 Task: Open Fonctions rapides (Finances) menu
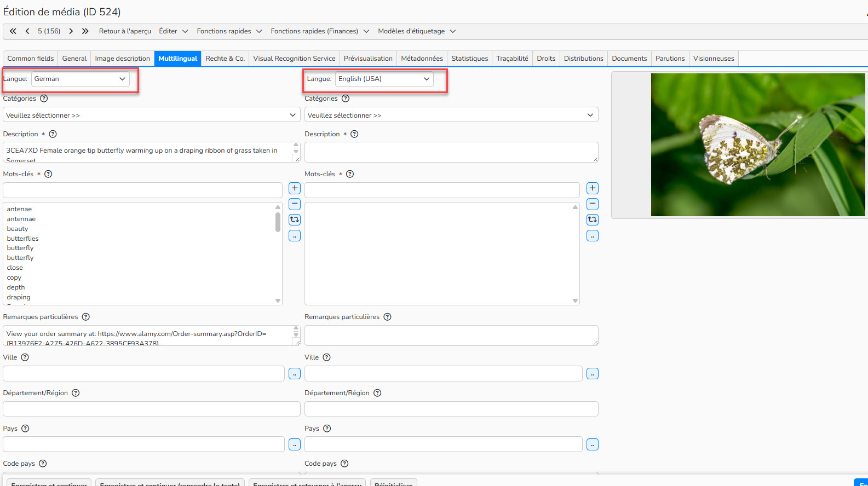coord(320,31)
